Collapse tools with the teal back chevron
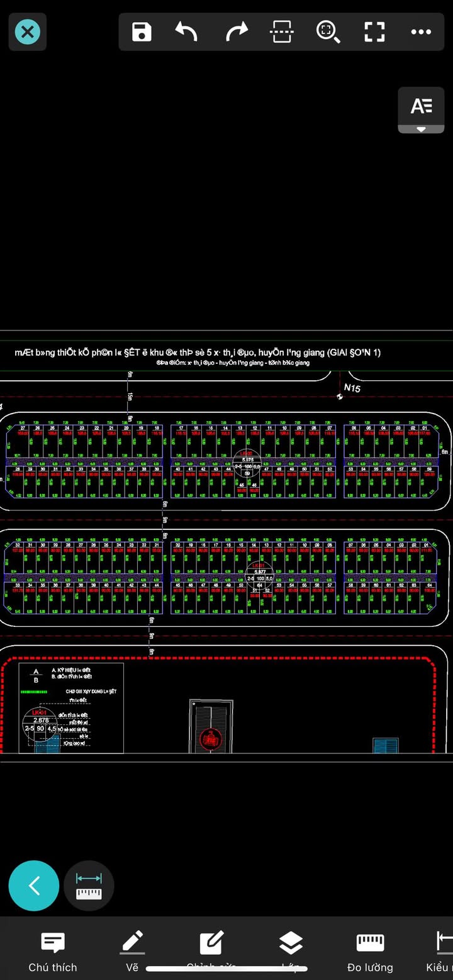 (x=34, y=886)
